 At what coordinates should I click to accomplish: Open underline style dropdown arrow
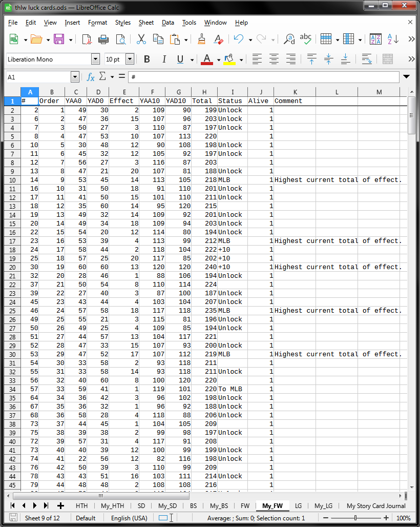tap(192, 60)
